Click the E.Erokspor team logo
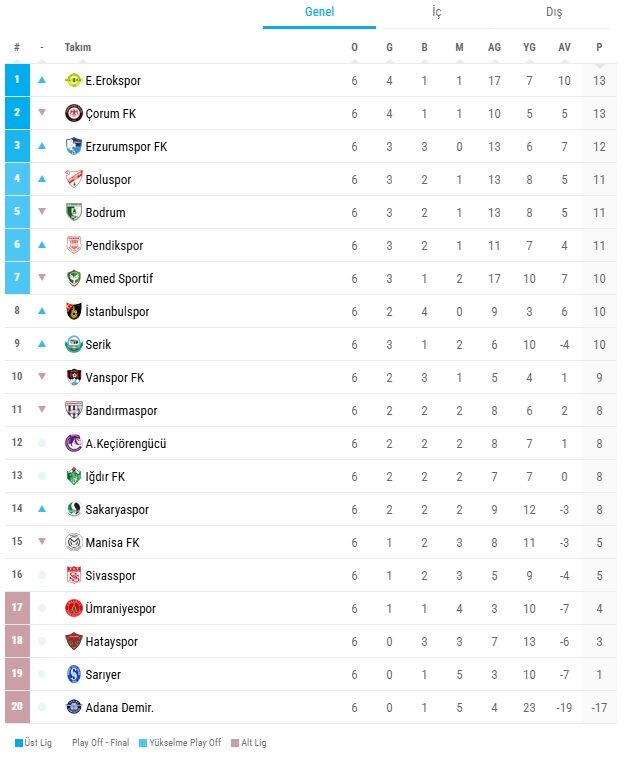This screenshot has height=763, width=626. pos(74,80)
